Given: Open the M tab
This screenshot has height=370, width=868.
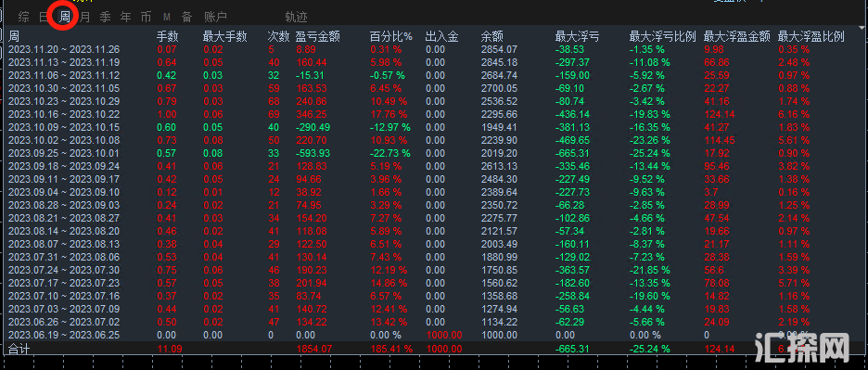Looking at the screenshot, I should tap(167, 18).
